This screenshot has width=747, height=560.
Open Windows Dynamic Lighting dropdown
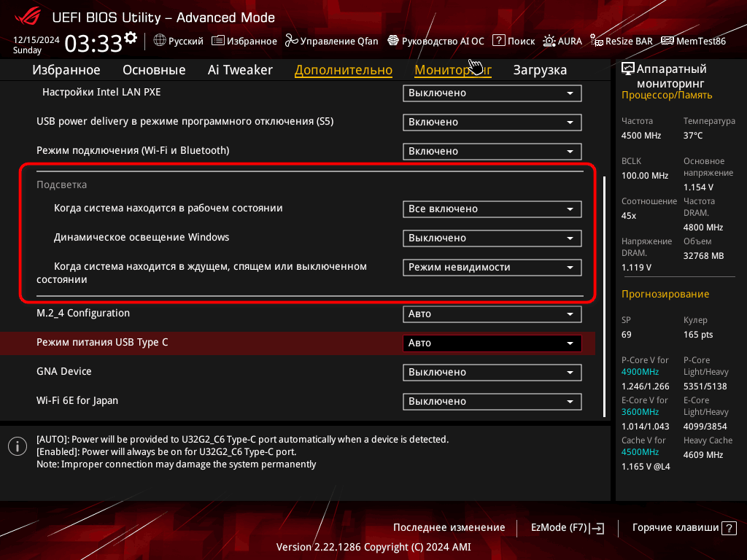(492, 238)
